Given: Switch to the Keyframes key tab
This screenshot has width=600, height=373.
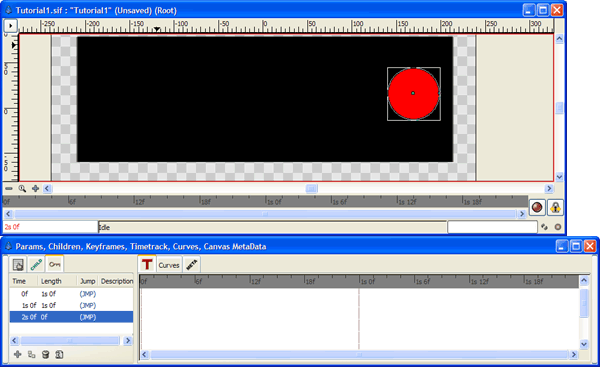Looking at the screenshot, I should click(54, 264).
